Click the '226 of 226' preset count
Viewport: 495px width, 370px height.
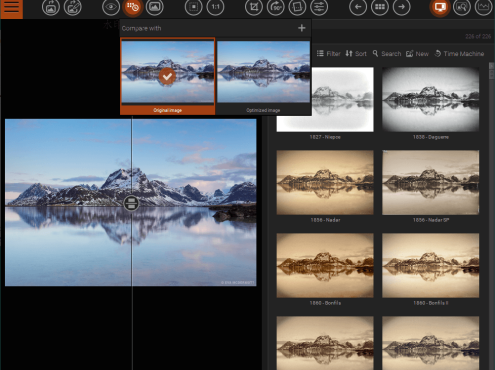click(478, 37)
